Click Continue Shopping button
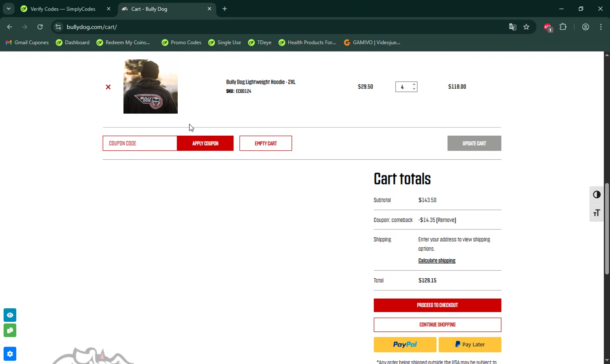 click(x=438, y=325)
